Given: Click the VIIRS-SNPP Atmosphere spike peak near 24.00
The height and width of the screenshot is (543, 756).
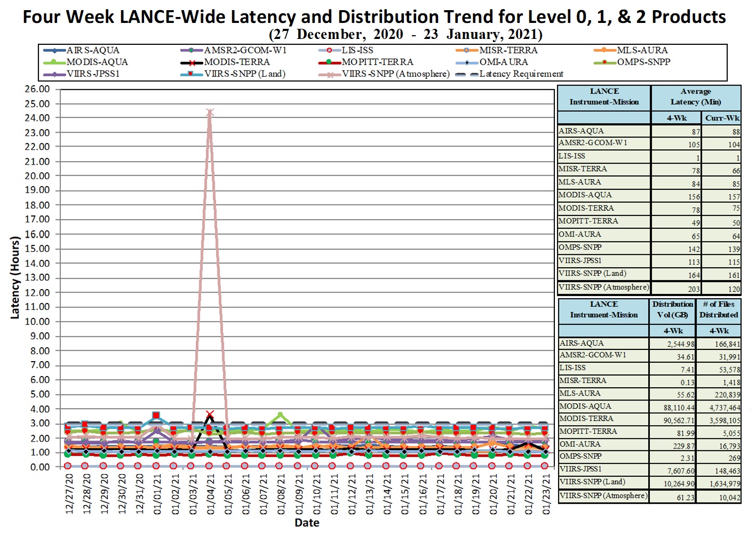Looking at the screenshot, I should pyautogui.click(x=210, y=113).
